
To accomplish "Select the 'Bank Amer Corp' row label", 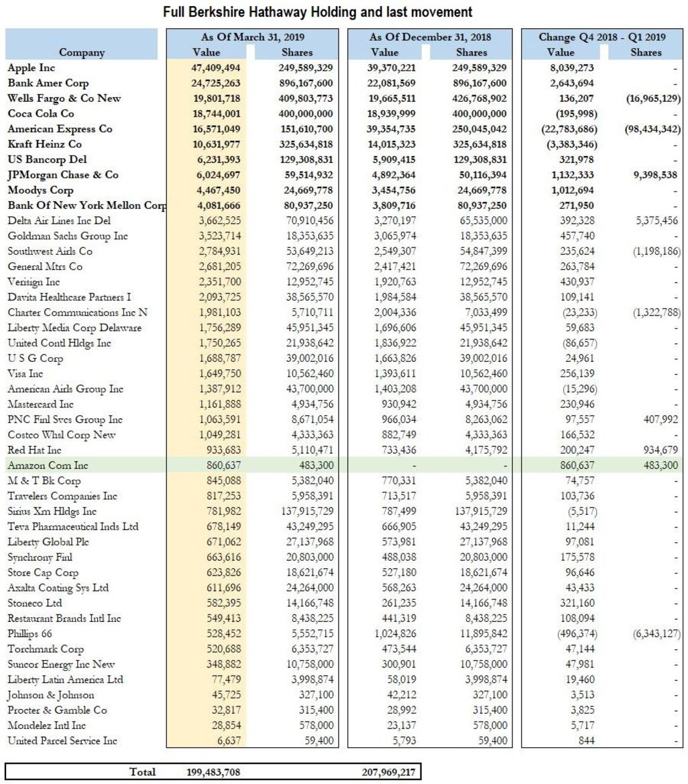I will tap(48, 83).
